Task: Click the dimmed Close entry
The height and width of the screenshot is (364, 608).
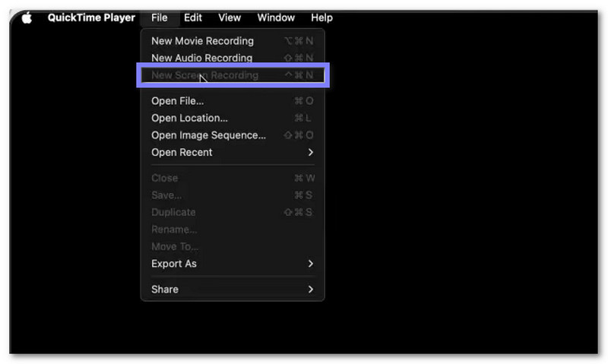Action: click(233, 178)
